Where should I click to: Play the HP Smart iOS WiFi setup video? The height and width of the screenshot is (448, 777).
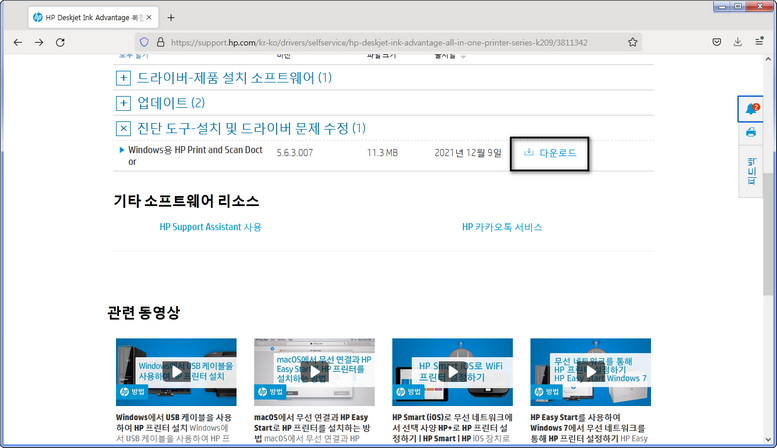452,372
